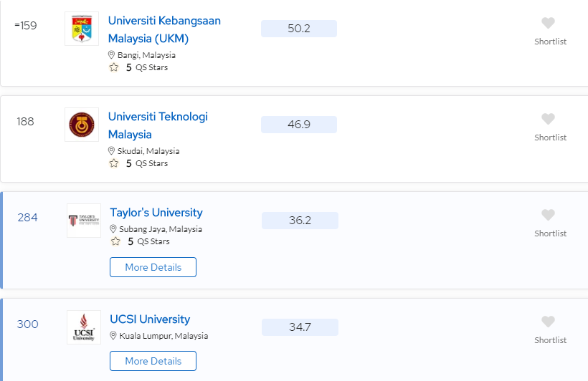Open UCSI University title link
588x381 pixels.
(150, 319)
